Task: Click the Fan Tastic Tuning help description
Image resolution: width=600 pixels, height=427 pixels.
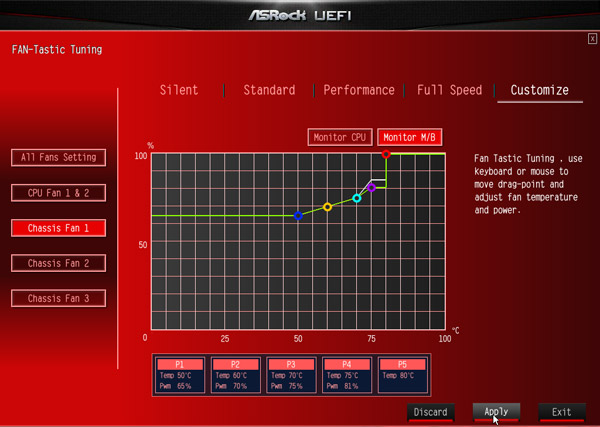Action: (x=528, y=184)
